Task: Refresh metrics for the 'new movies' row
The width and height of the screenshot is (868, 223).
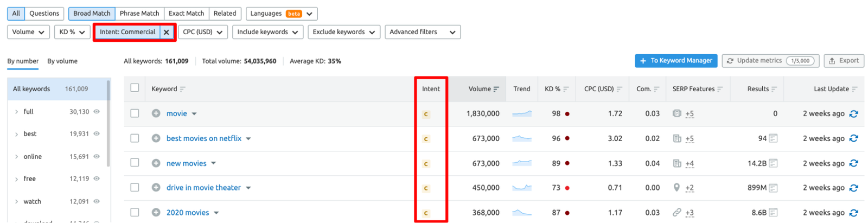Action: click(853, 163)
